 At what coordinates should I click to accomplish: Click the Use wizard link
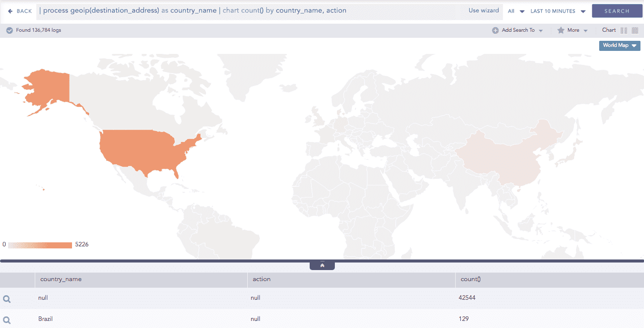pos(483,10)
